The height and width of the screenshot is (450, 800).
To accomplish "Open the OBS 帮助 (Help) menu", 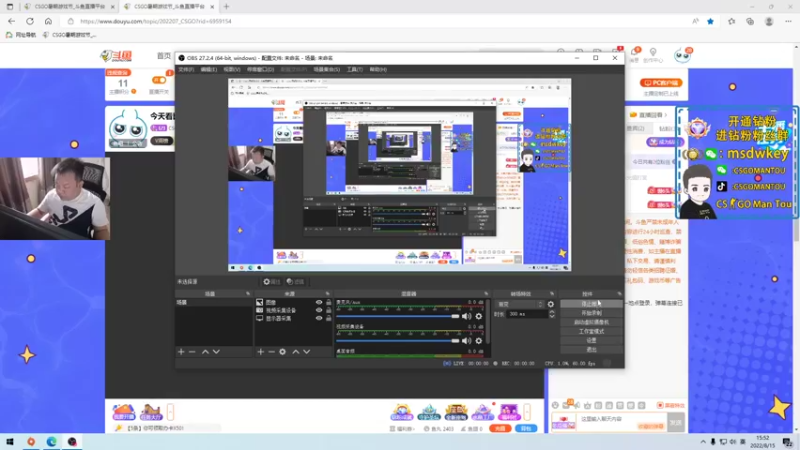I will [378, 69].
